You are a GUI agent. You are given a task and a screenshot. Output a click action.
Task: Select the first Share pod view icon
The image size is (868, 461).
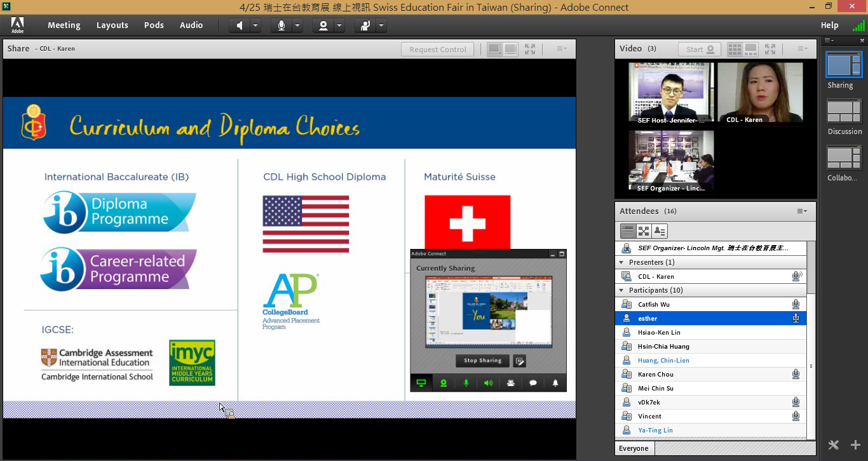point(494,49)
